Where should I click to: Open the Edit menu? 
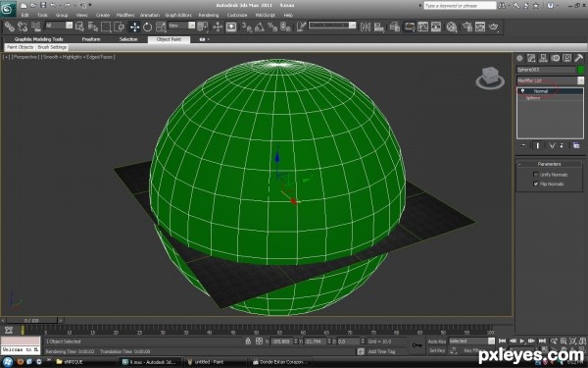(x=24, y=15)
